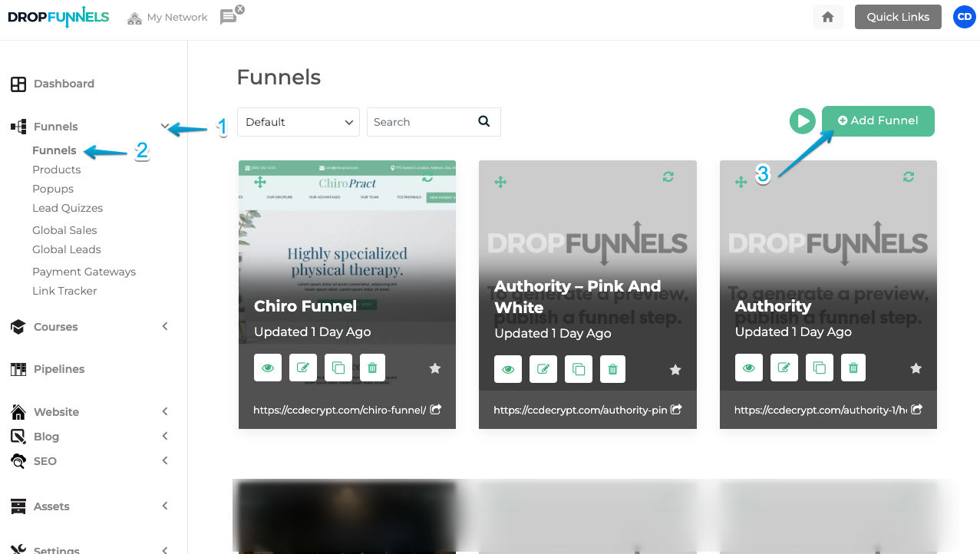Open the ccdecrypt.com/authority-1 URL

coord(820,410)
